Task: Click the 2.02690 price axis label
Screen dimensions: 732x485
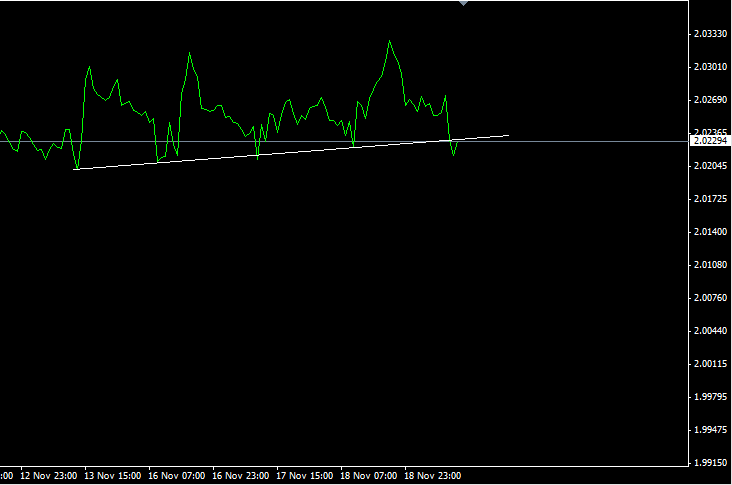Action: coord(711,100)
